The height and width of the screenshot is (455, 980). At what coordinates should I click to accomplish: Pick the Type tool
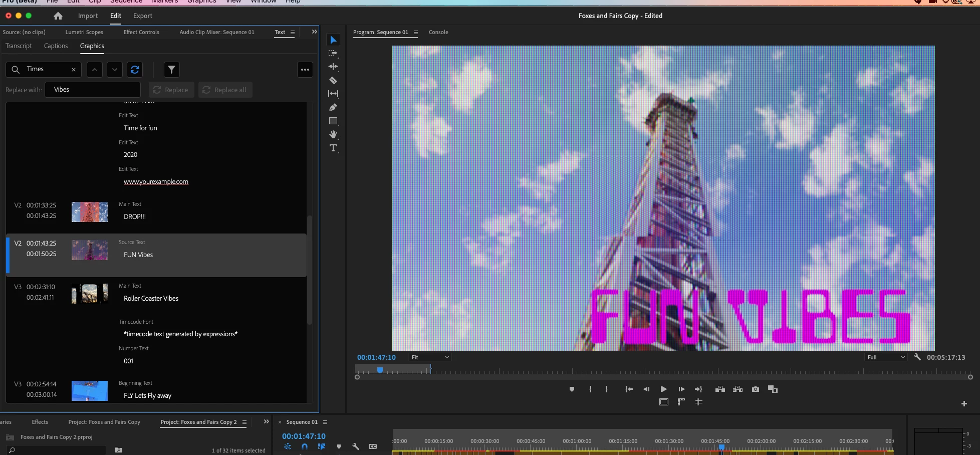click(x=333, y=148)
